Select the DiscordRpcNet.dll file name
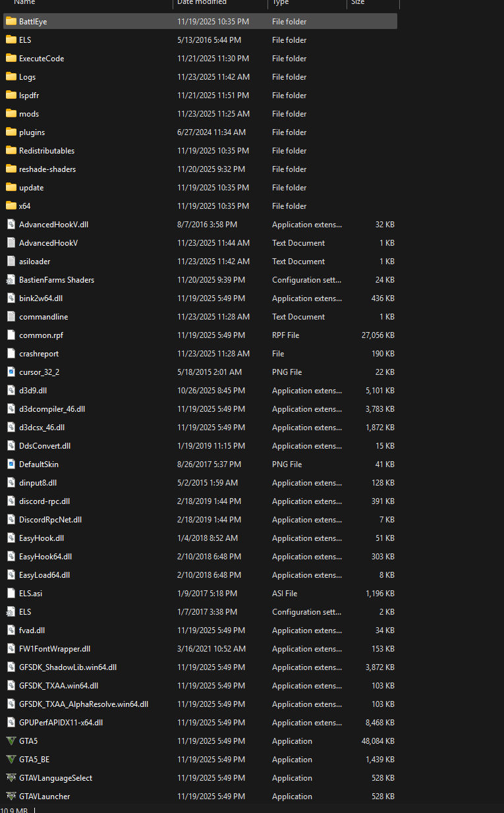This screenshot has height=813, width=504. (50, 520)
